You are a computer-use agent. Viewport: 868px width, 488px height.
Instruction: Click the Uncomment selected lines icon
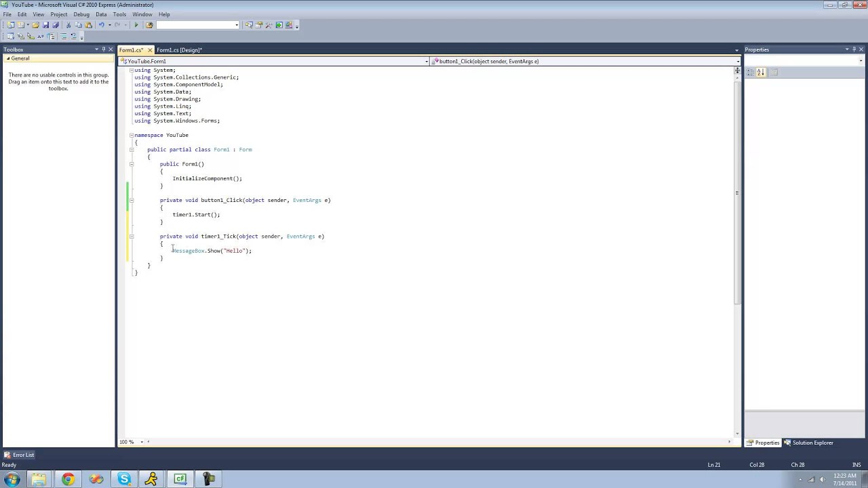click(x=74, y=36)
